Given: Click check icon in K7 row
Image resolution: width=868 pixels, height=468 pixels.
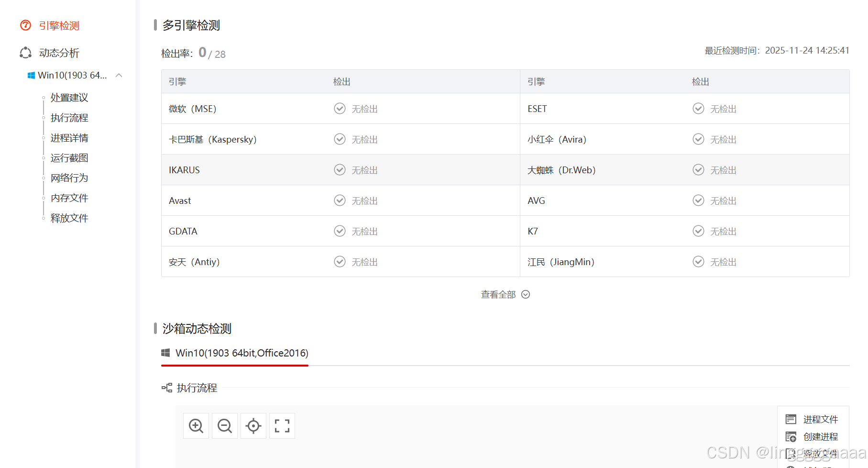Looking at the screenshot, I should coord(698,231).
